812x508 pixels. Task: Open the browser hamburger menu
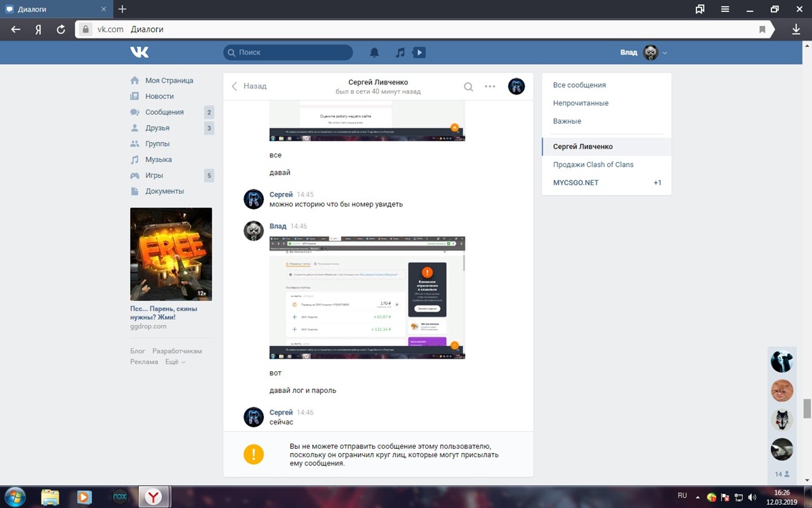725,9
